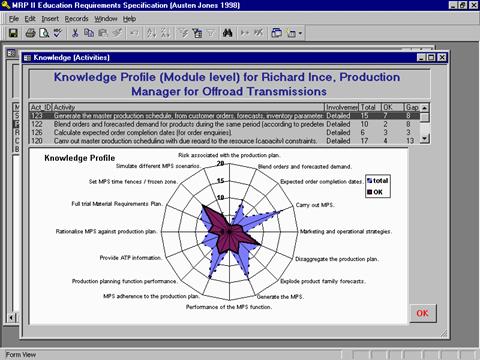Expand the New Object dropdown arrow
The width and height of the screenshot is (480, 360).
click(300, 33)
